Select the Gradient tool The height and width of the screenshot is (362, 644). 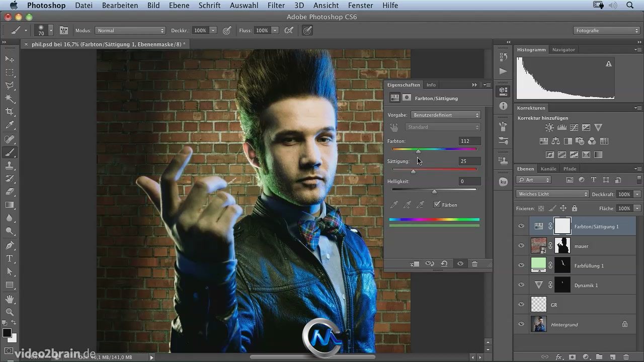point(10,205)
